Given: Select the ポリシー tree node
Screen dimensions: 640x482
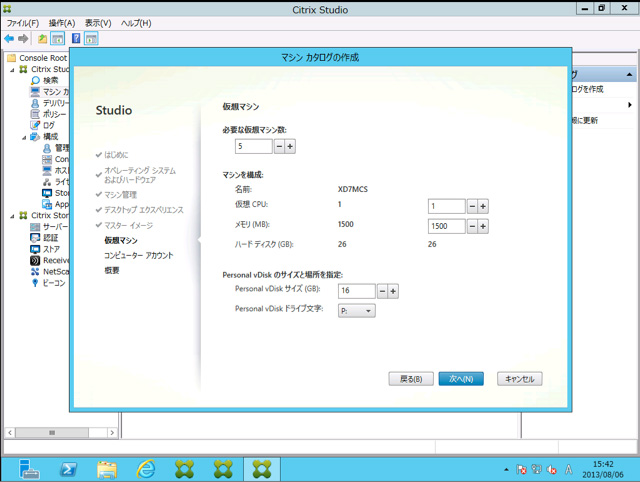Looking at the screenshot, I should [x=48, y=114].
